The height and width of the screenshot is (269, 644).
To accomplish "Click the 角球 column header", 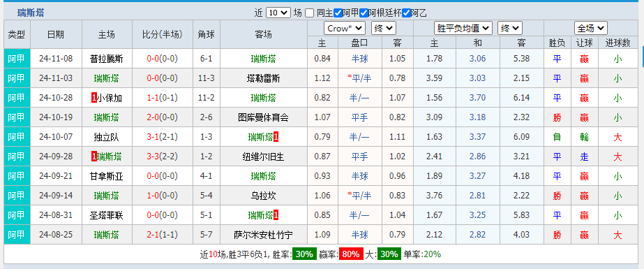I will [207, 34].
